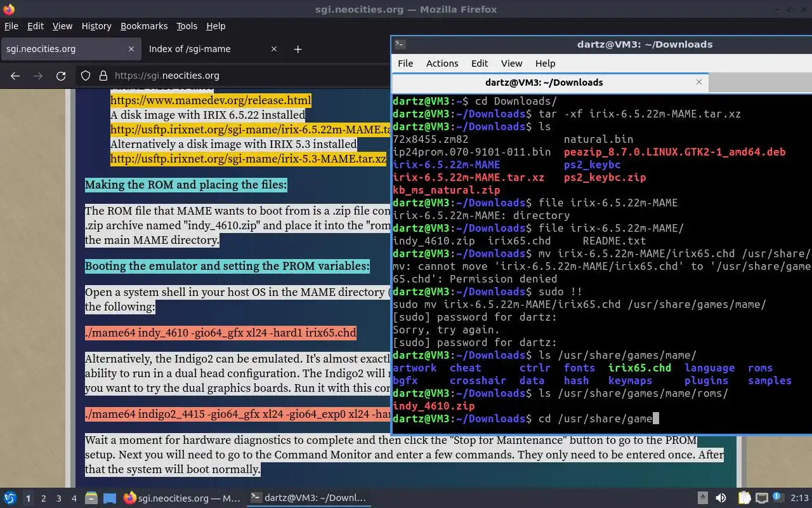
Task: Open a new Firefox tab
Action: coord(298,49)
